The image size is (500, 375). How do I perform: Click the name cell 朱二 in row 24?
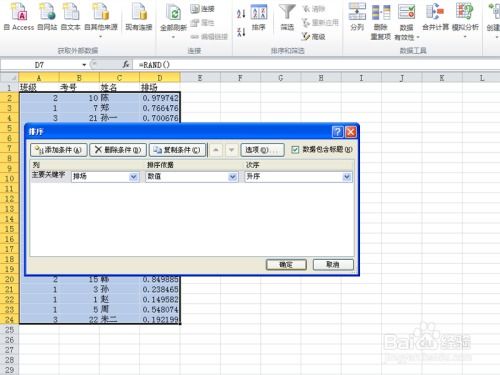point(119,319)
